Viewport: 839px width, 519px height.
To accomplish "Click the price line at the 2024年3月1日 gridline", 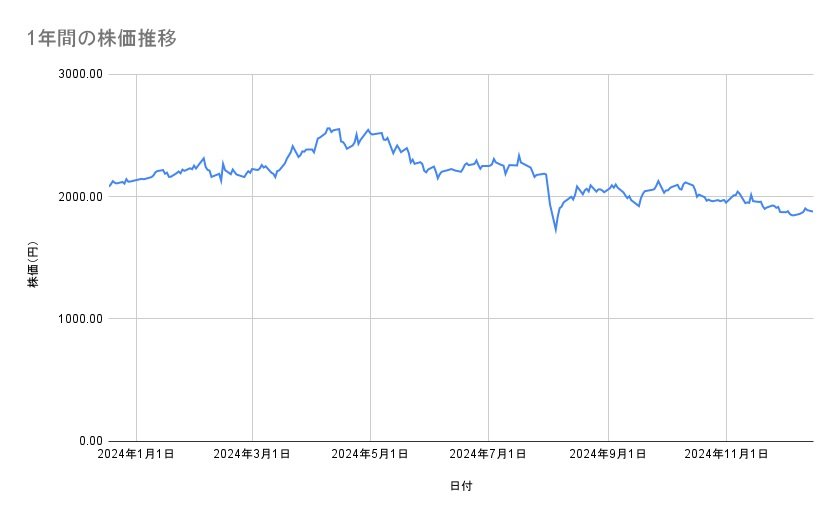I will 252,170.
